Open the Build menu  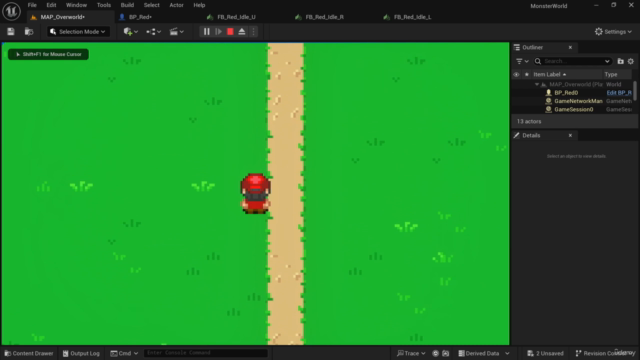pyautogui.click(x=127, y=5)
